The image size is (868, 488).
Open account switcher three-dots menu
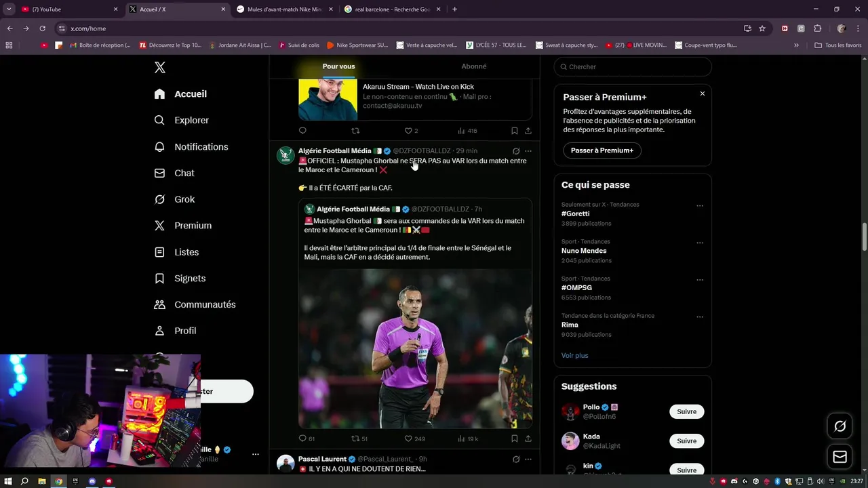click(256, 454)
